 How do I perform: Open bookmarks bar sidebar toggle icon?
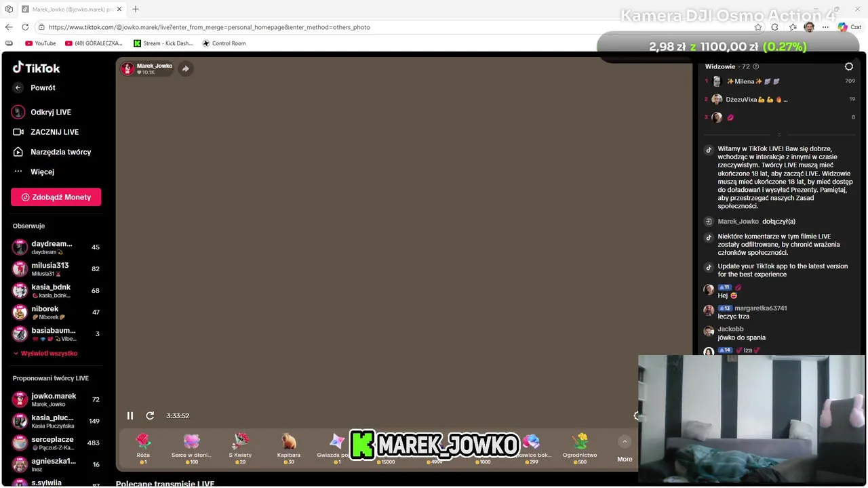pyautogui.click(x=9, y=43)
